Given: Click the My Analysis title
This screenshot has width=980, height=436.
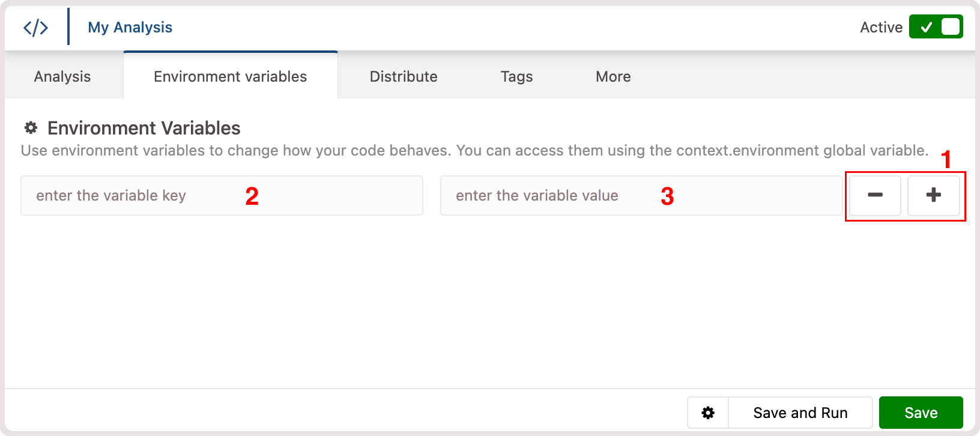Looking at the screenshot, I should coord(130,27).
